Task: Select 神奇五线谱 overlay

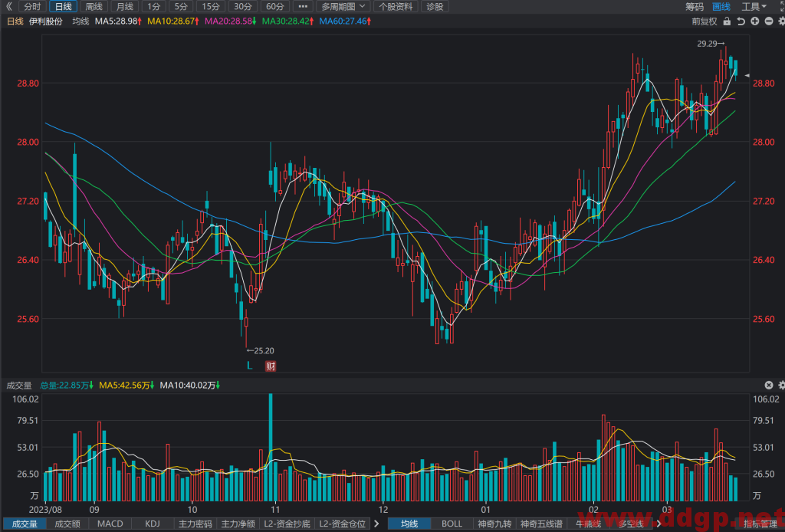Action: 541,524
